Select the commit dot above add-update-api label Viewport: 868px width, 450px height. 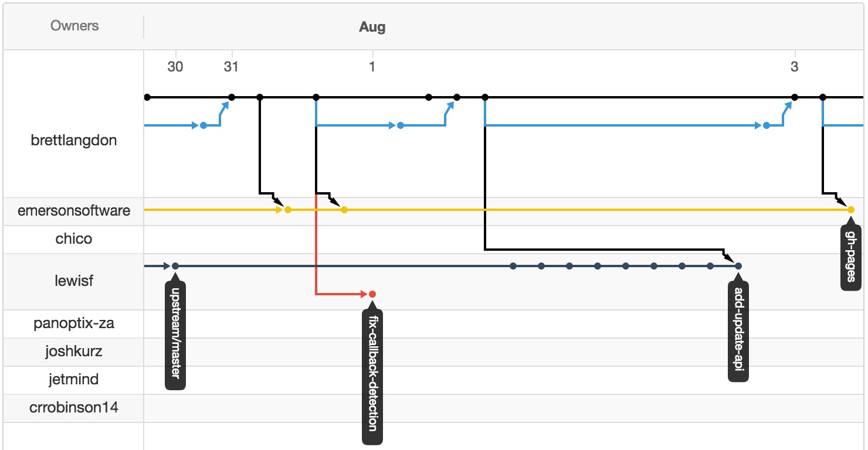738,266
